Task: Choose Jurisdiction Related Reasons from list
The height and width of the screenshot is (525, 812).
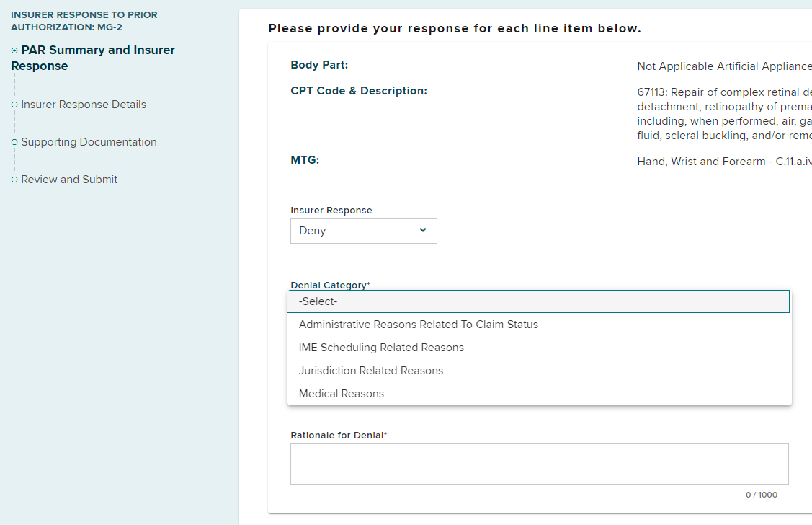Action: (371, 371)
